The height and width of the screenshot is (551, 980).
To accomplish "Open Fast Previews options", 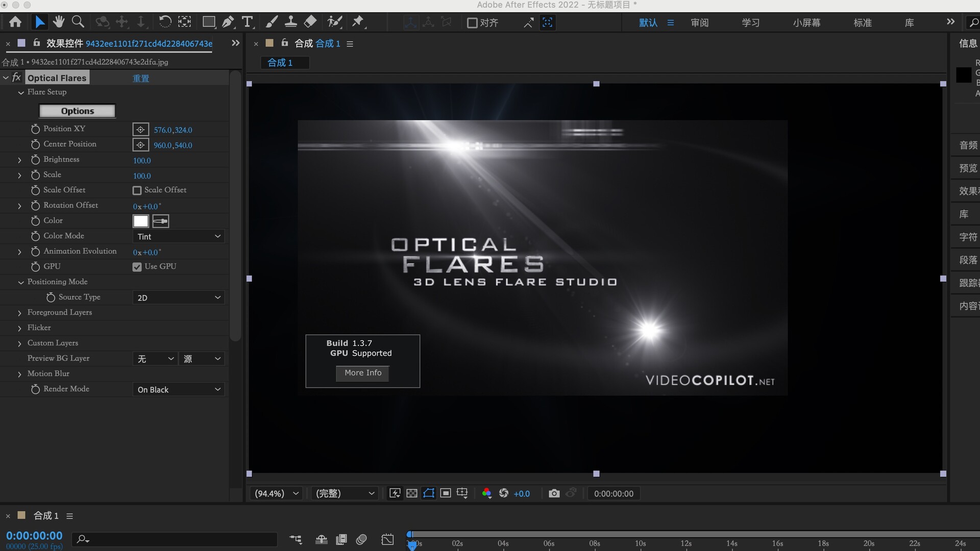I will click(x=395, y=493).
